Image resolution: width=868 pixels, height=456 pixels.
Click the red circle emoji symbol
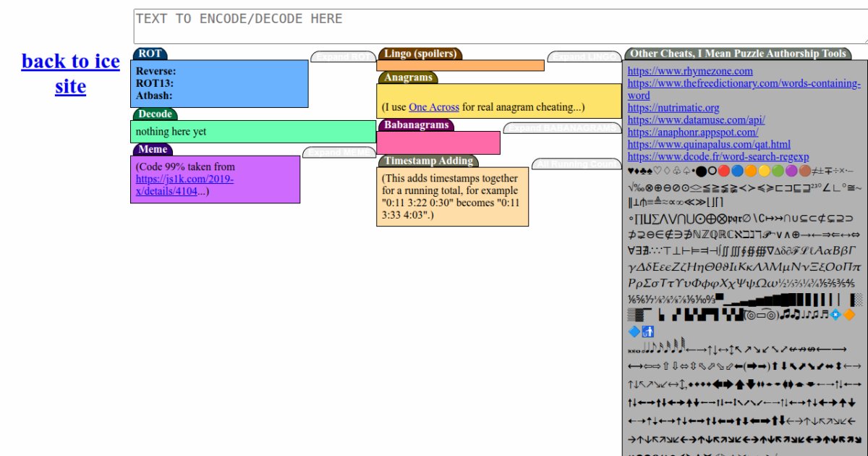tap(724, 172)
